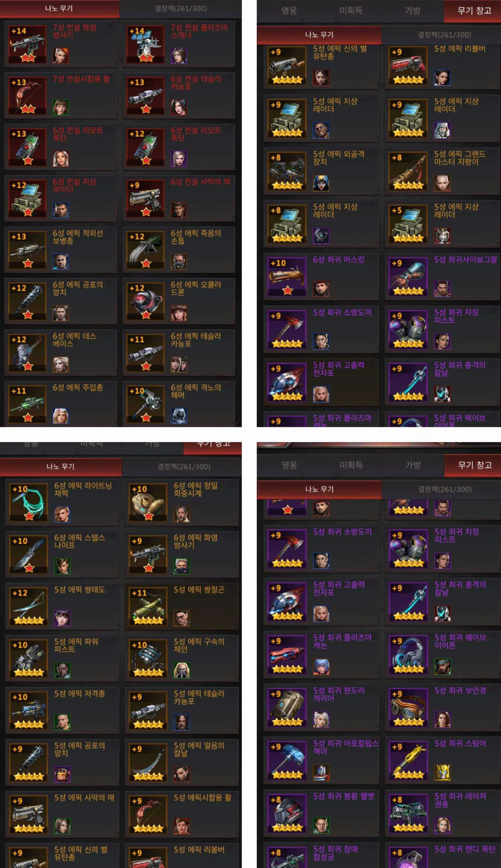
Task: Tap the 5성 에픽 쌍절곤 nunchaku icon
Action: 148,606
